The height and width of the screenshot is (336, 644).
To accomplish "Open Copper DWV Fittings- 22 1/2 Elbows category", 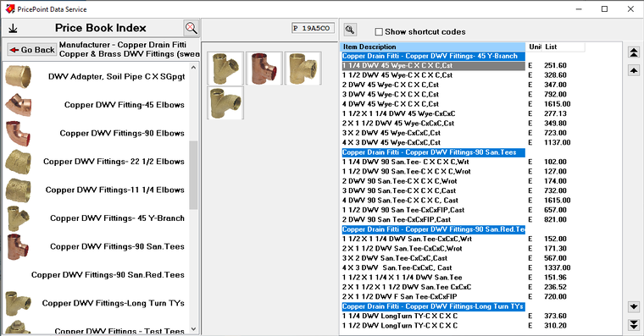I will coord(114,162).
